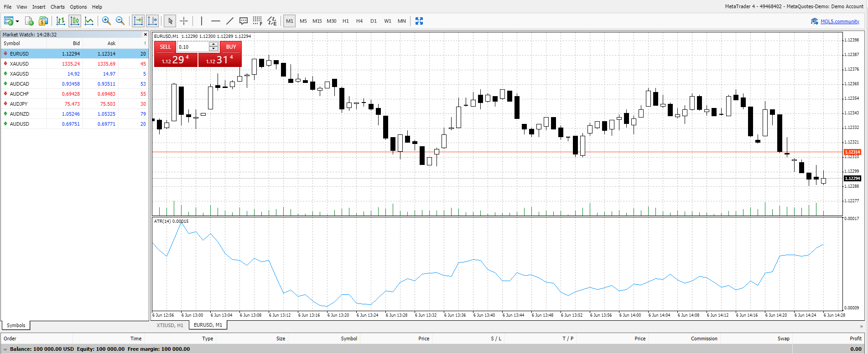Set timeframe to H4

click(x=359, y=21)
